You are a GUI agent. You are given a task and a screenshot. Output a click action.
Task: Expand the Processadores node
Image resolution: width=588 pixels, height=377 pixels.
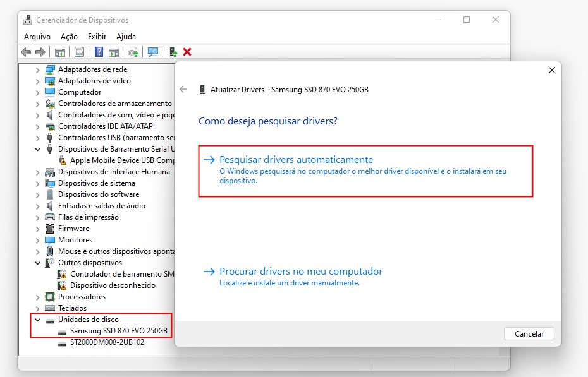(x=37, y=297)
